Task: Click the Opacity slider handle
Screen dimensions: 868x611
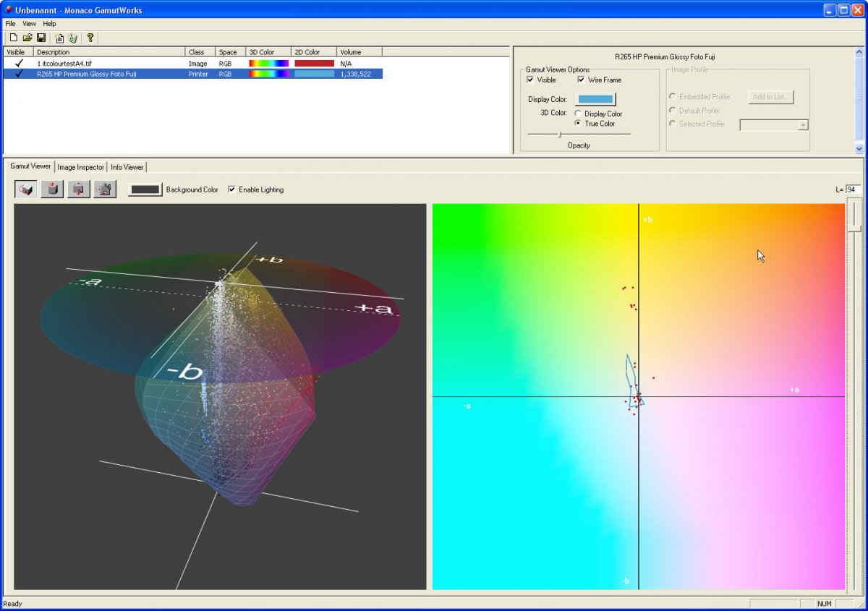Action: point(559,134)
